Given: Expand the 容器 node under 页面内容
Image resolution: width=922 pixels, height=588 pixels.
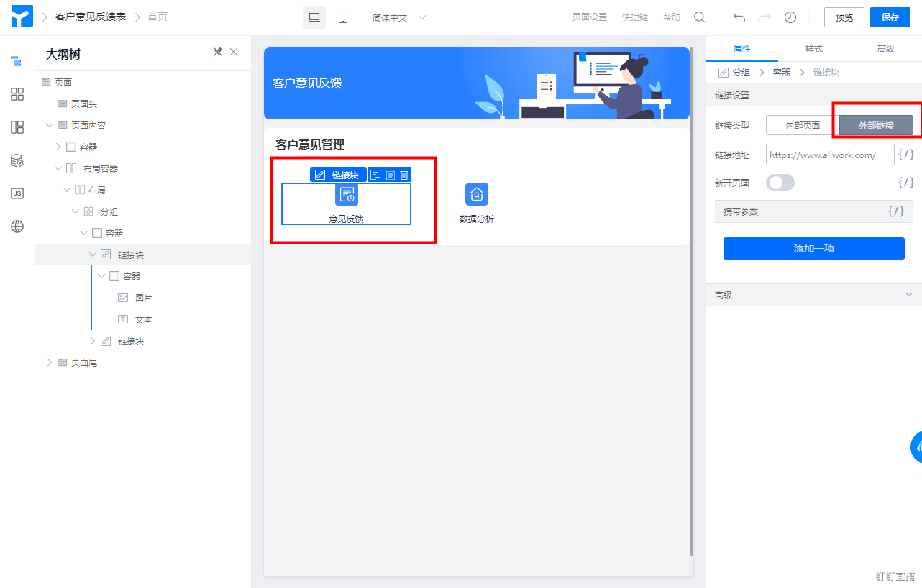Looking at the screenshot, I should tap(58, 147).
